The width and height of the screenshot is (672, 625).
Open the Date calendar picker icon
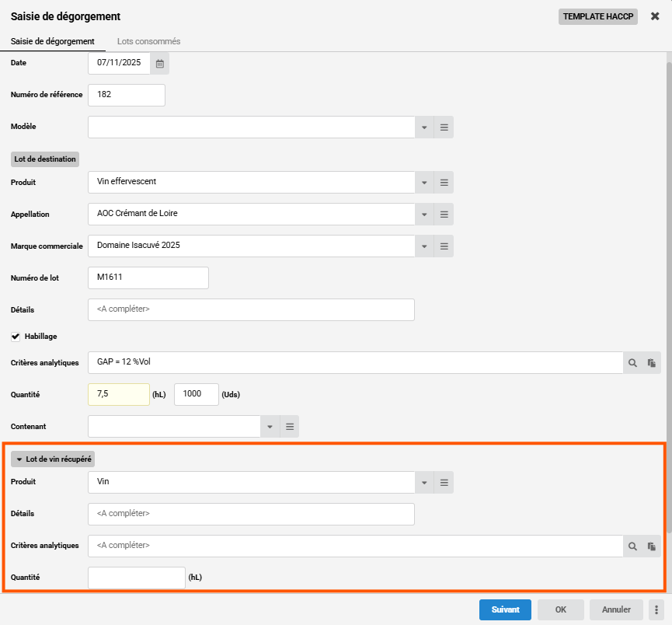159,63
